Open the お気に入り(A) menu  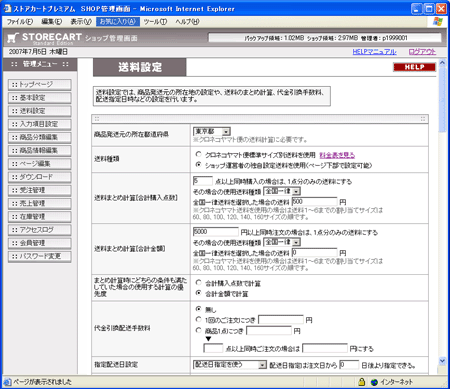[x=118, y=22]
